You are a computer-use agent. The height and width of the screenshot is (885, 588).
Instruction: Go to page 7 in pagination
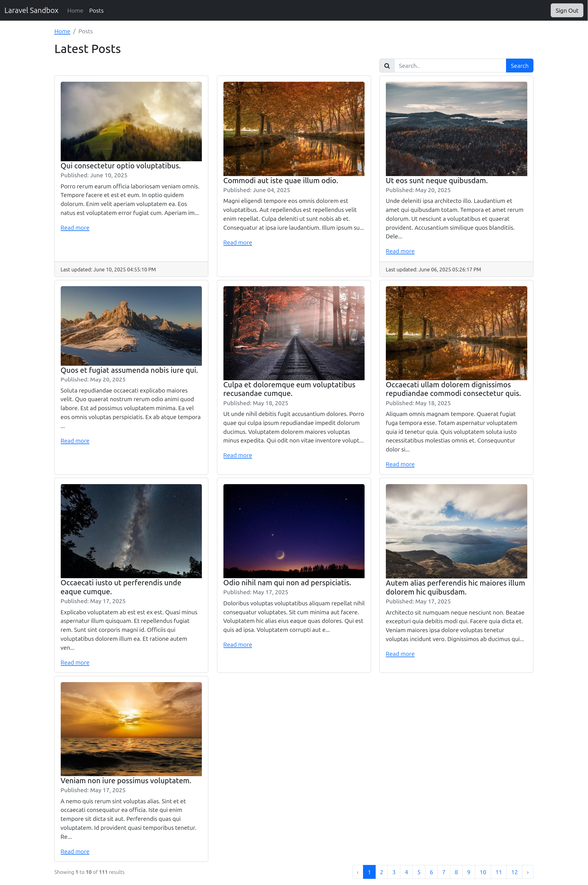pos(444,872)
